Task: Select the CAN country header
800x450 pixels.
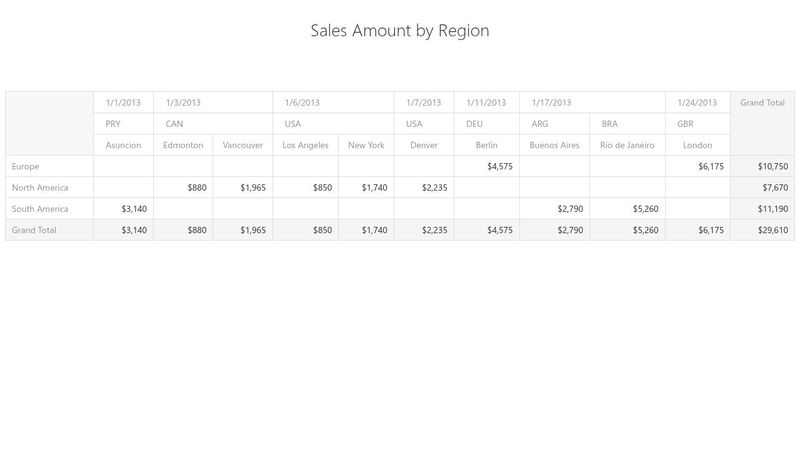Action: click(x=175, y=124)
